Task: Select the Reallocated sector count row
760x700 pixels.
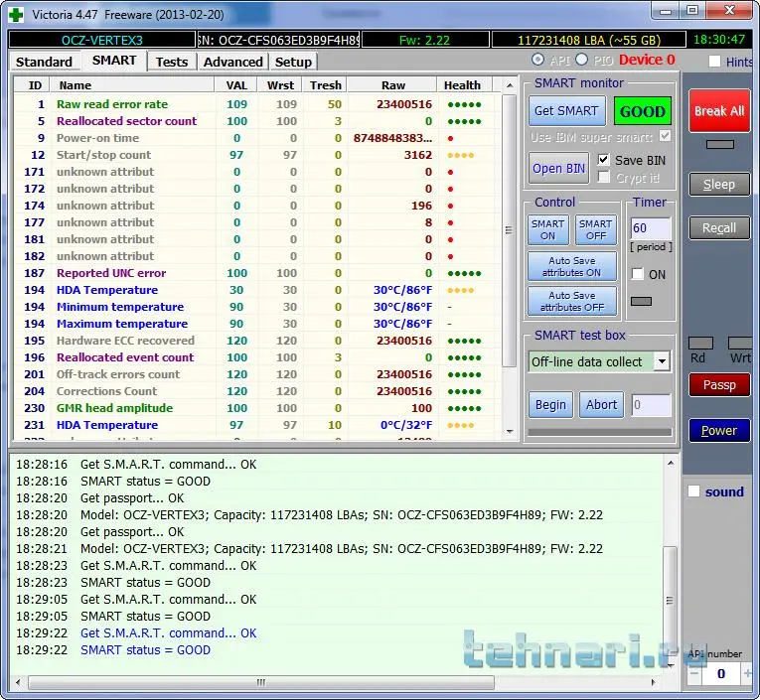Action: tap(255, 121)
